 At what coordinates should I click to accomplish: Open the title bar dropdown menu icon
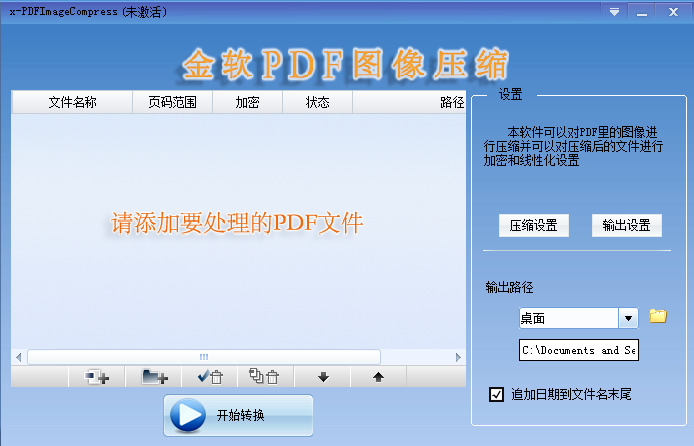[x=614, y=12]
